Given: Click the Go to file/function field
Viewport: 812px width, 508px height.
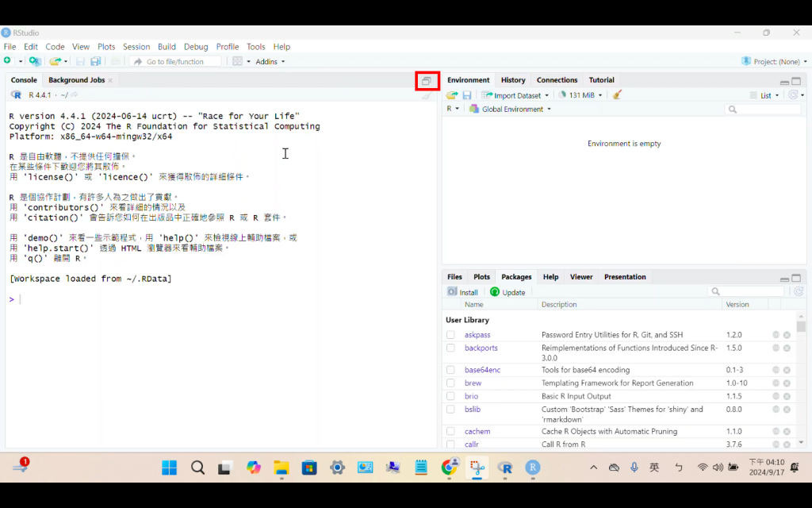Looking at the screenshot, I should tap(175, 61).
